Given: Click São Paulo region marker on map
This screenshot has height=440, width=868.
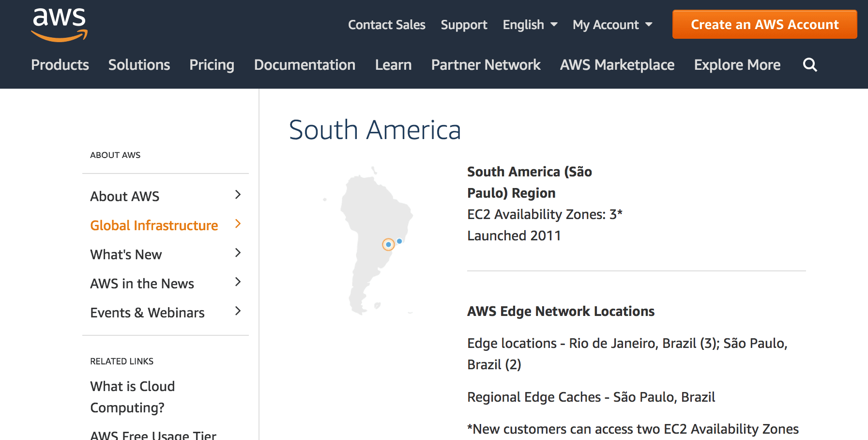Looking at the screenshot, I should [388, 244].
